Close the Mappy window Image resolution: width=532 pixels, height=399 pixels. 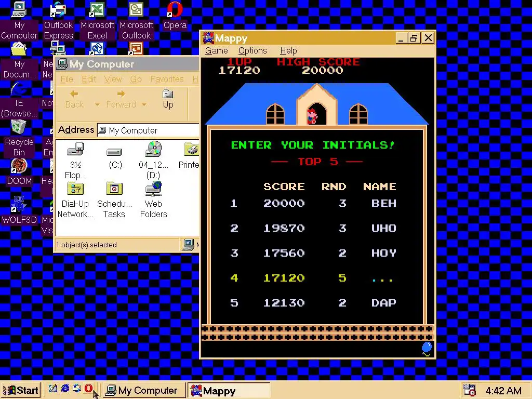[x=428, y=38]
